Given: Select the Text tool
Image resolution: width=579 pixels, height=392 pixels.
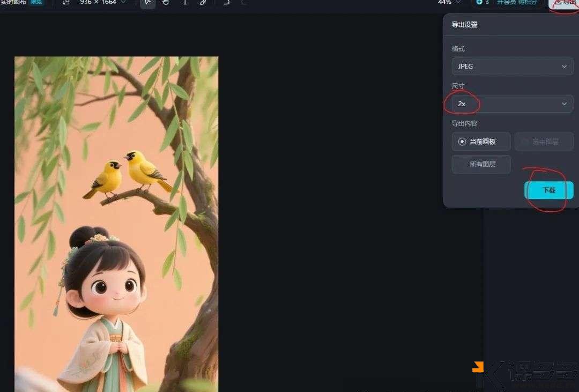Looking at the screenshot, I should [184, 4].
